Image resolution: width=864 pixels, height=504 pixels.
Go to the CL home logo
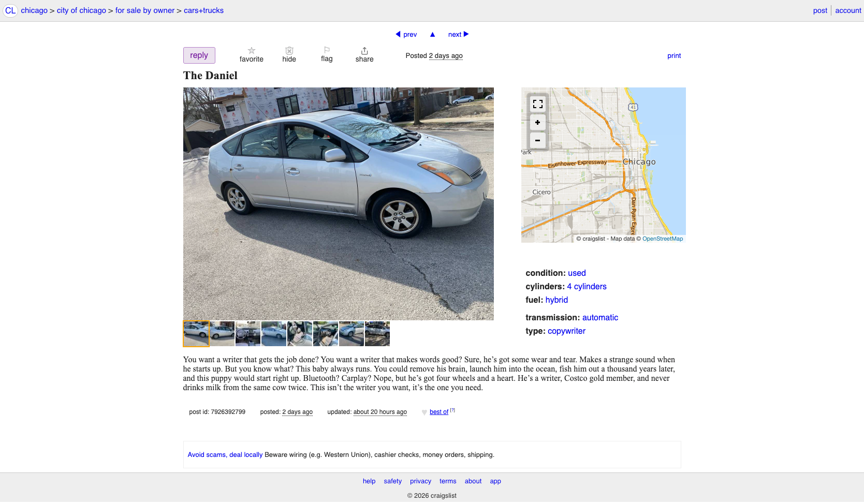(x=10, y=10)
